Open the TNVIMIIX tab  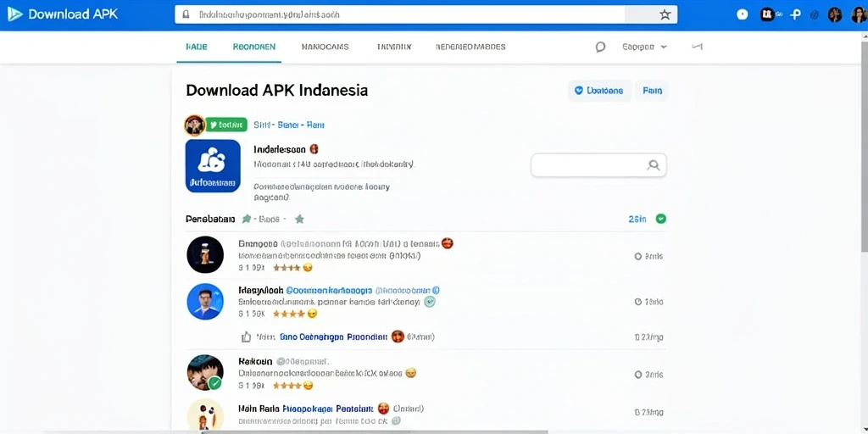pos(393,47)
